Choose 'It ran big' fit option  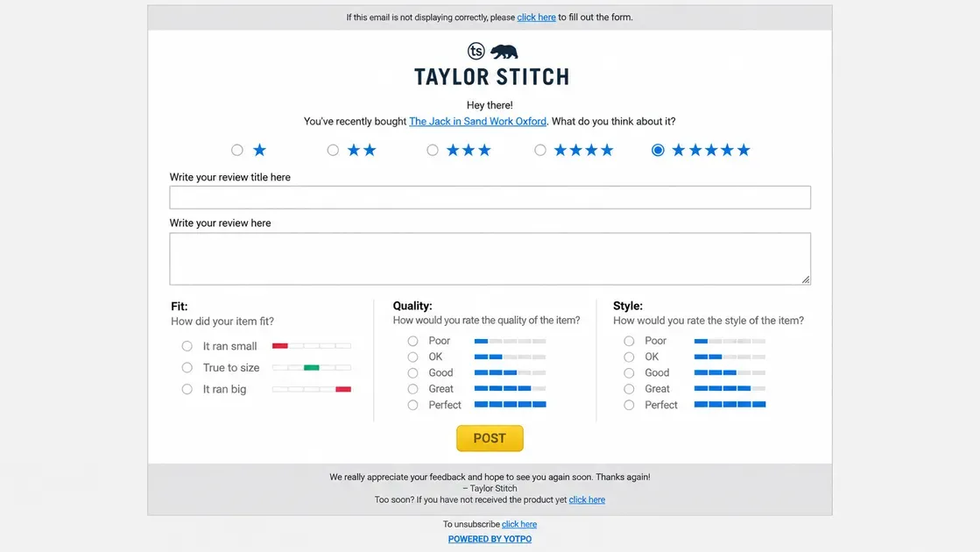pyautogui.click(x=187, y=389)
